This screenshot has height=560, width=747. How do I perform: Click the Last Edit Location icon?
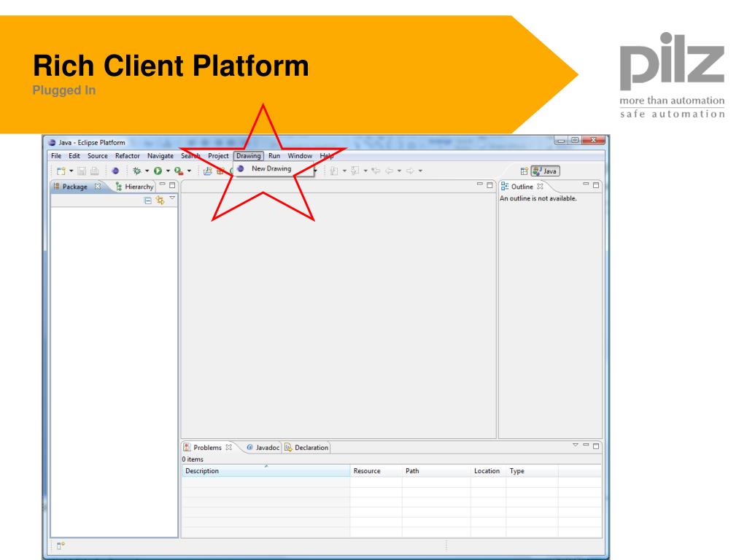click(376, 171)
